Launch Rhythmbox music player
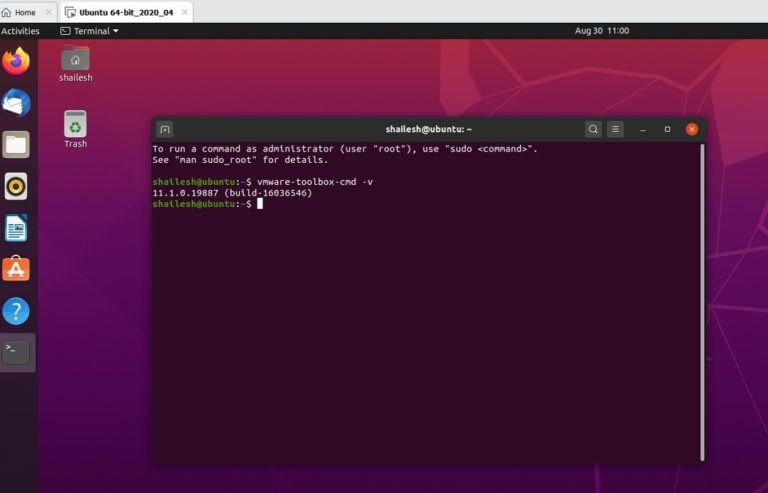Screen dimensions: 768x493 (16, 186)
